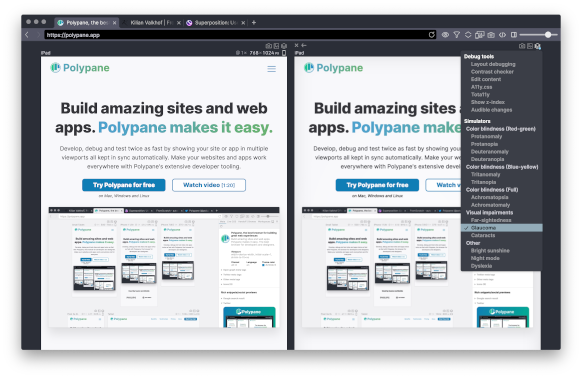Take screenshot with left pane camera icon
The image size is (582, 378).
click(x=268, y=46)
